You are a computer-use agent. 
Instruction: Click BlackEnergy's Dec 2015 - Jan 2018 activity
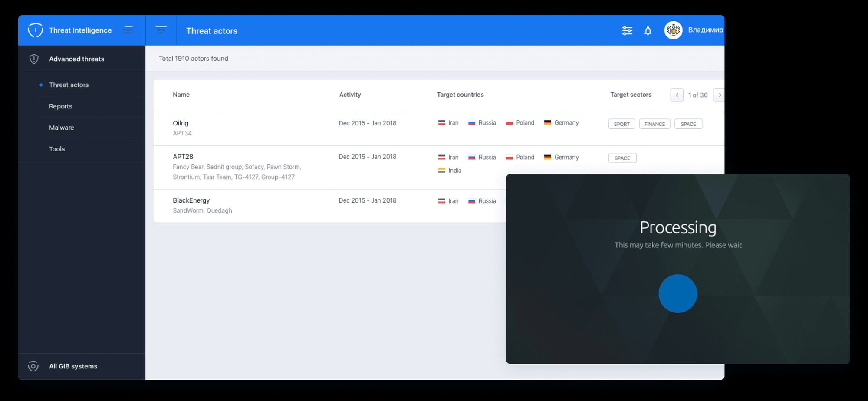click(368, 200)
